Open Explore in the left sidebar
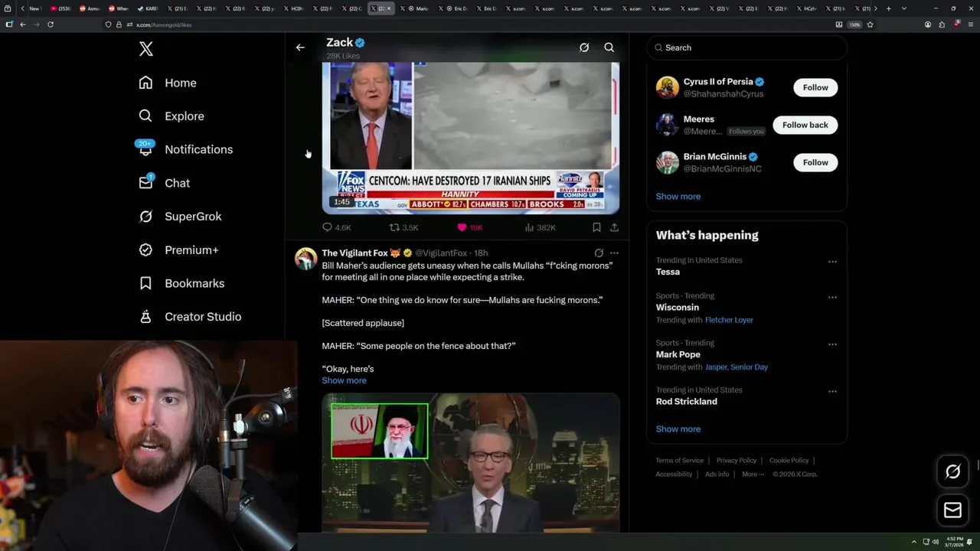980x551 pixels. 171,116
